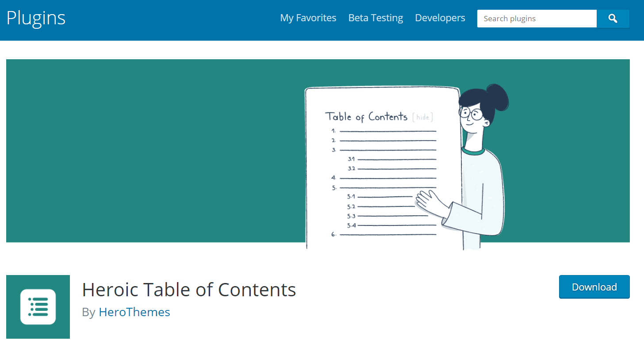Viewport: 644px width, 348px height.
Task: Click item 5.4 in the banner contents list
Action: click(351, 226)
